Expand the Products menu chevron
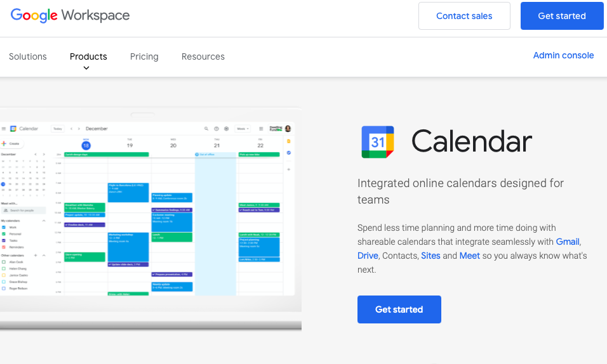Viewport: 607px width, 364px height. pos(86,68)
